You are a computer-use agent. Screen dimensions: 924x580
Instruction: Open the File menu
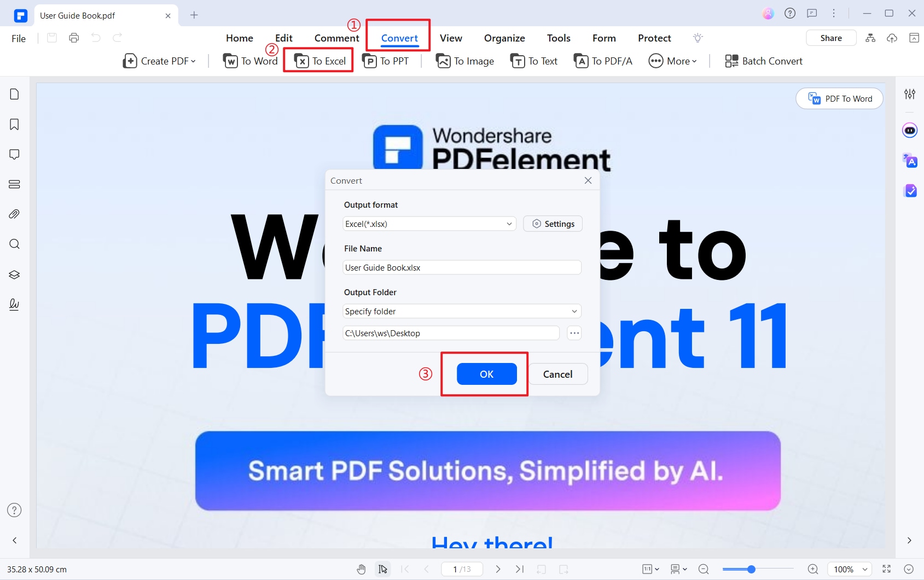[19, 38]
